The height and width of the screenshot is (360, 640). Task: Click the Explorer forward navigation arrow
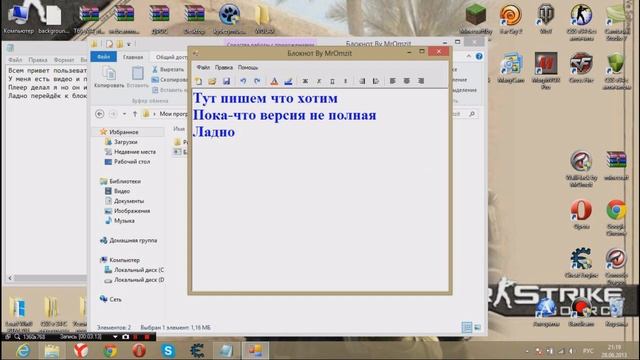point(113,114)
